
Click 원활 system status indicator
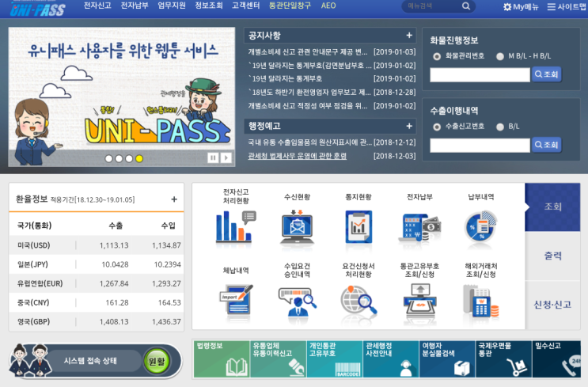(x=157, y=361)
